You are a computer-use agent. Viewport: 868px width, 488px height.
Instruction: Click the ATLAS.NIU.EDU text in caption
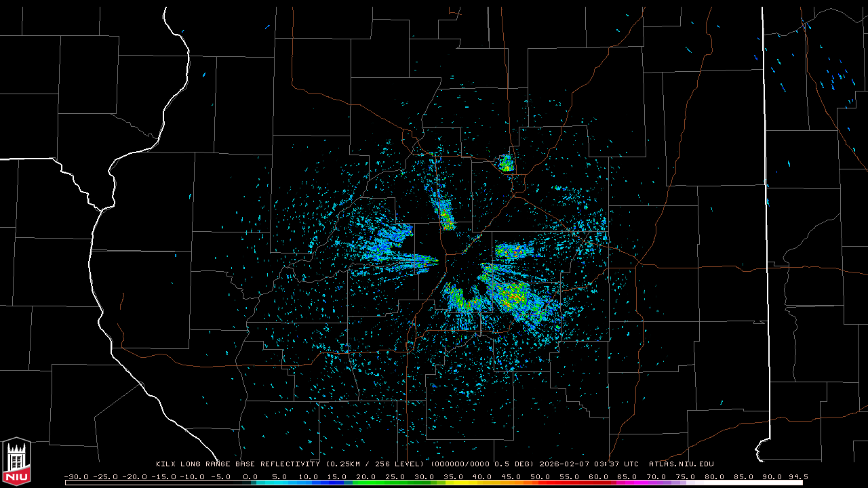pos(682,464)
